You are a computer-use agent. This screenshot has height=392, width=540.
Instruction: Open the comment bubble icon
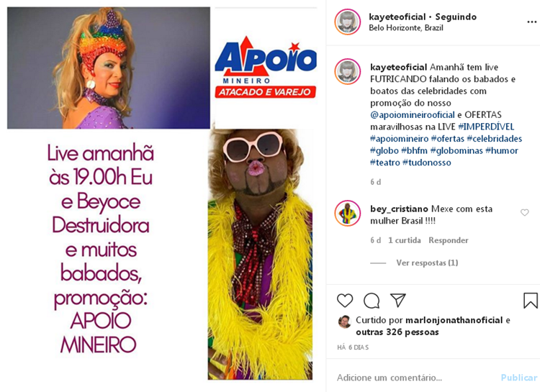372,301
